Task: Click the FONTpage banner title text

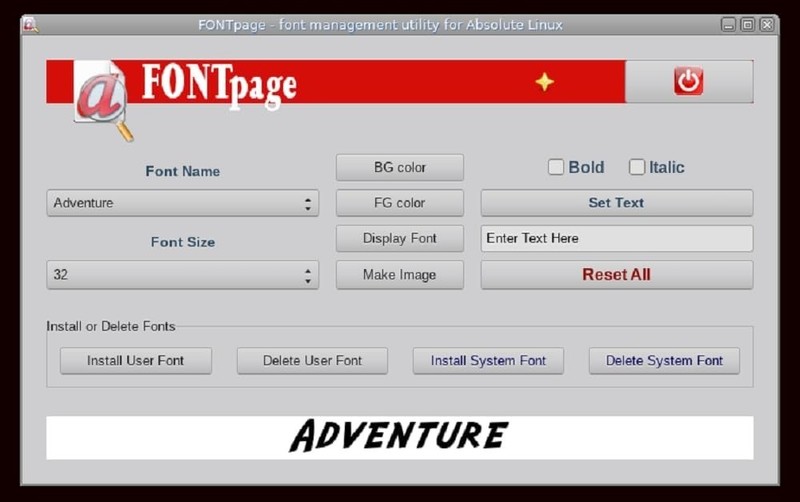Action: (219, 86)
